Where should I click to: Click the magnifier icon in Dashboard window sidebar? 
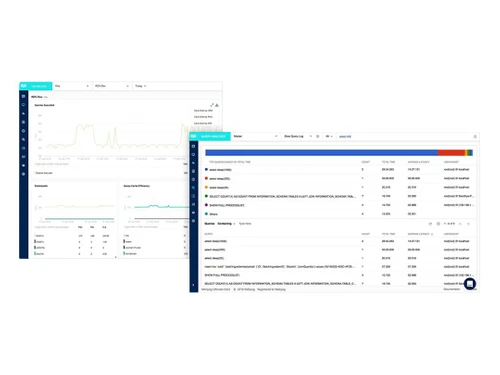(x=23, y=139)
